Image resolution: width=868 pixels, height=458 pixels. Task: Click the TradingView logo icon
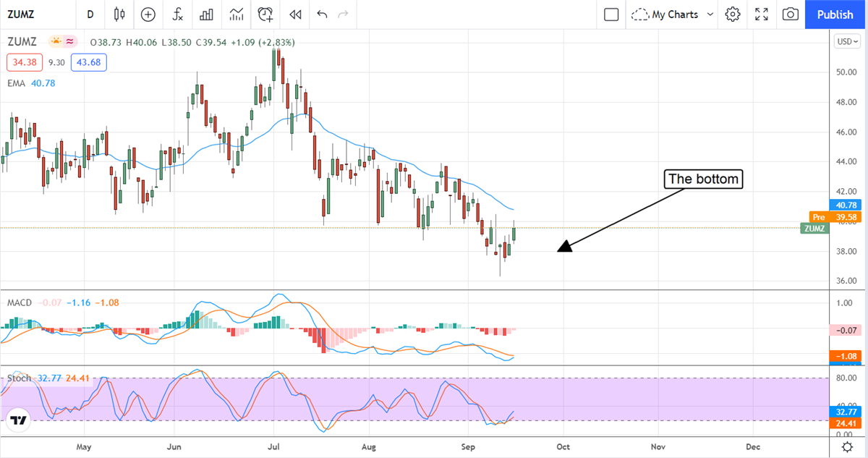19,420
